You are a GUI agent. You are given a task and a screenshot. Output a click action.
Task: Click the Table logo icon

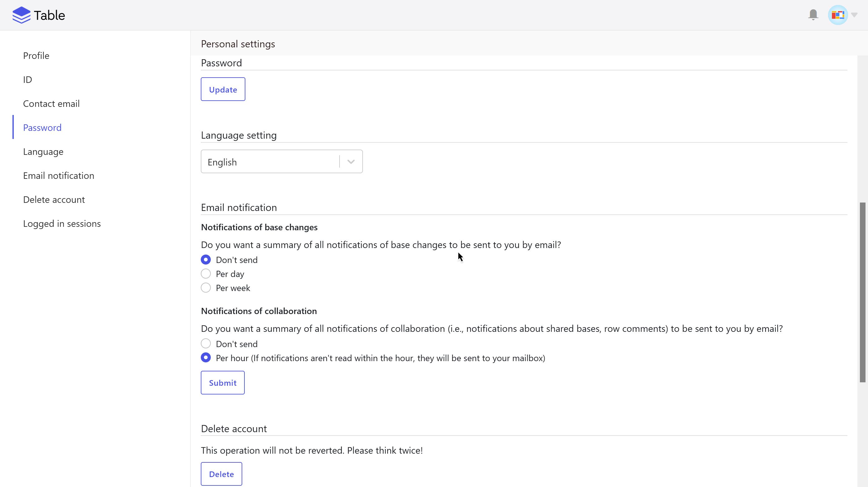[21, 15]
